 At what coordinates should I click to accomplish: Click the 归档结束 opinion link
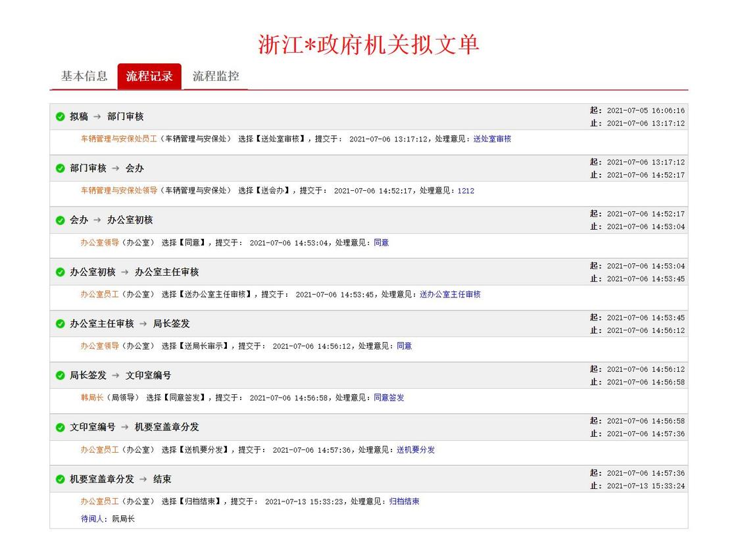point(404,501)
